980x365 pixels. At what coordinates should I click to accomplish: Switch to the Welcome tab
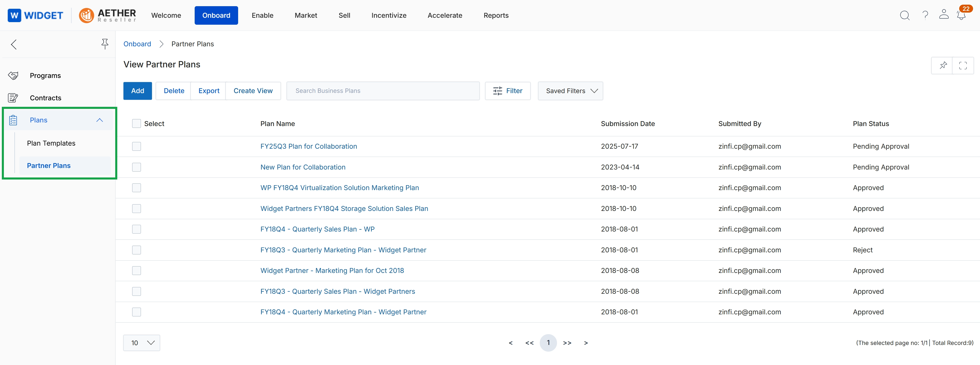coord(166,15)
